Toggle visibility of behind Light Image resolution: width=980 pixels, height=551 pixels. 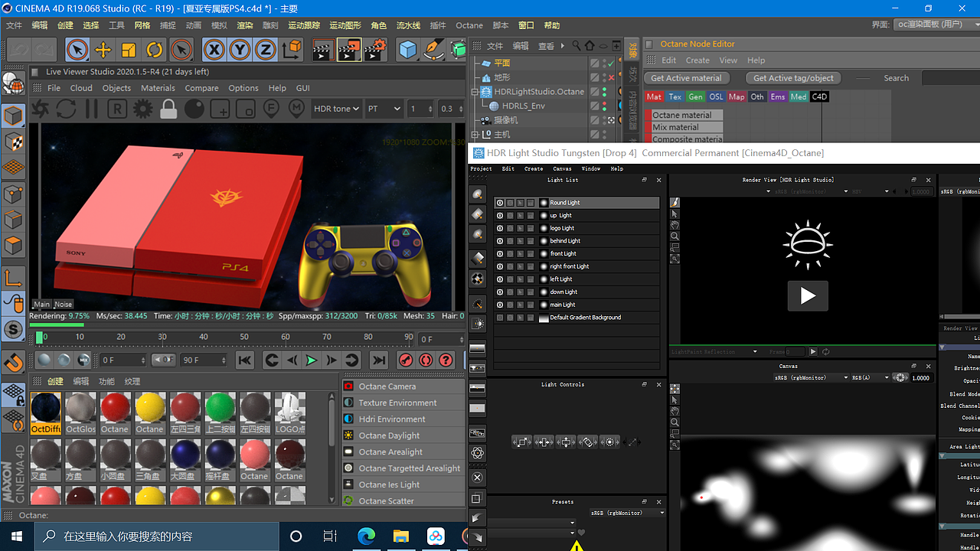pos(500,241)
